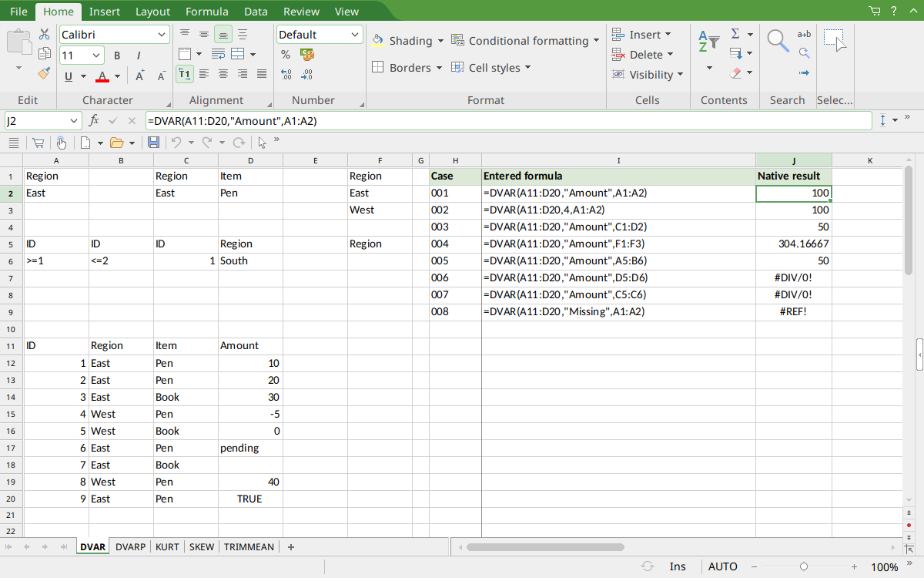Remove a decimal place

[x=307, y=75]
